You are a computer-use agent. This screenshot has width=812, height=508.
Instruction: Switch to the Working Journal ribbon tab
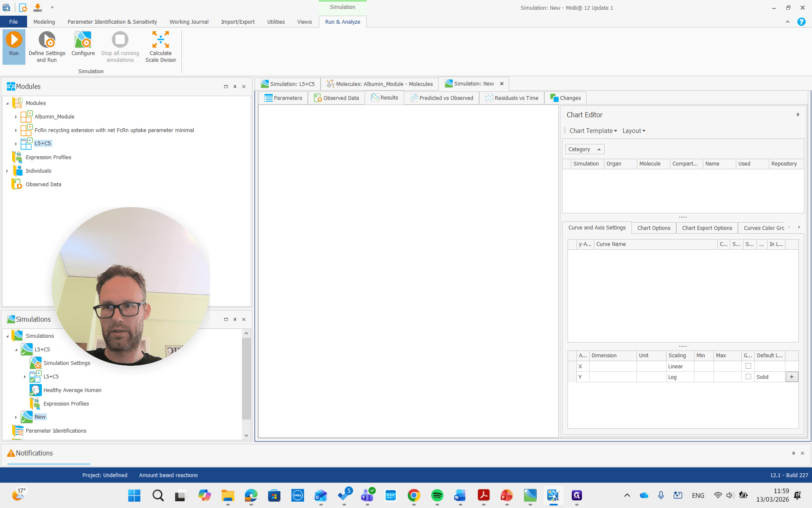point(189,22)
